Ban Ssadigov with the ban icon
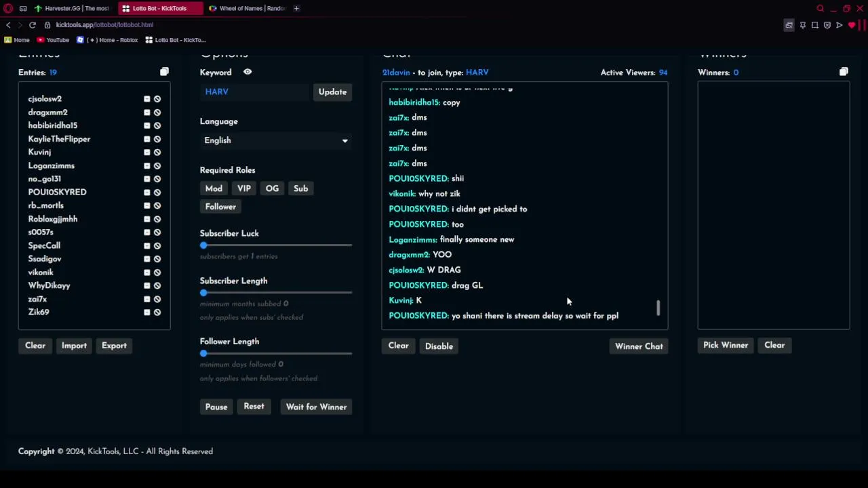The height and width of the screenshot is (488, 868). [x=157, y=259]
